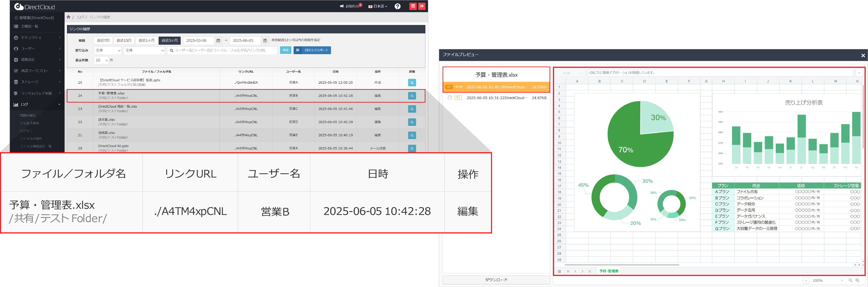Select the 直近7日 period option
Screen dimensions: 868x287
point(103,41)
